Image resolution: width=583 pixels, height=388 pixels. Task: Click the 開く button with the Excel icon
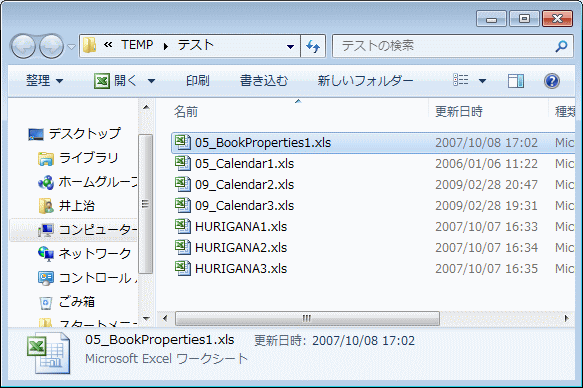tap(116, 81)
